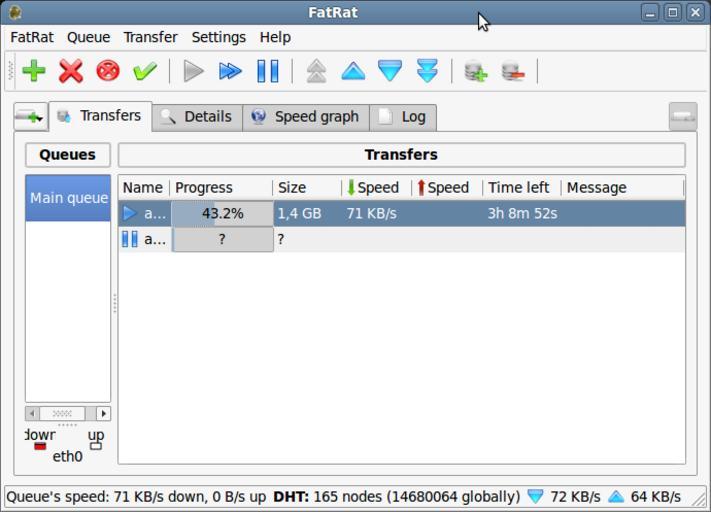Click the double-arrow force resume icon

(x=231, y=71)
